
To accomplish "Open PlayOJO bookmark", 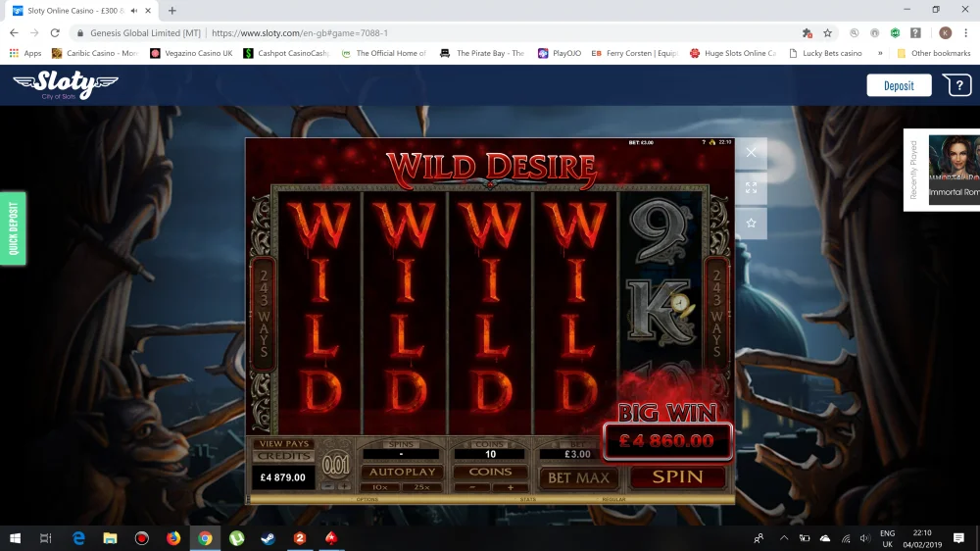I will click(560, 53).
